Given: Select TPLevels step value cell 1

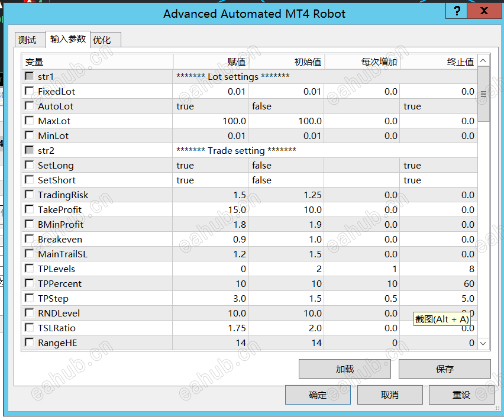Looking at the screenshot, I should pyautogui.click(x=362, y=269).
